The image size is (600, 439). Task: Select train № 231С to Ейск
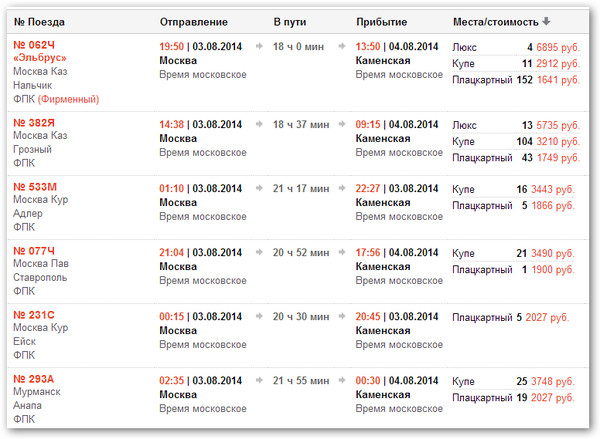35,317
